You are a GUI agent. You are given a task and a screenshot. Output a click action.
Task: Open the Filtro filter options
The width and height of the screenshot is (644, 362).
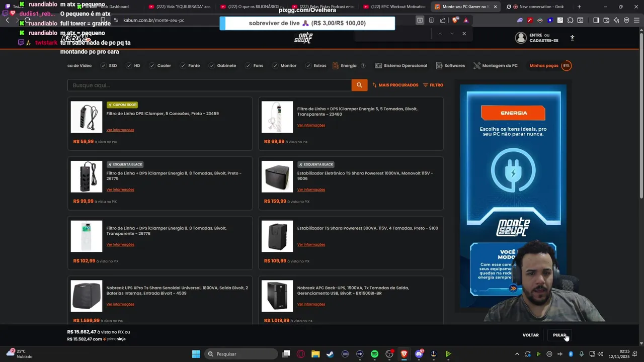tap(433, 85)
